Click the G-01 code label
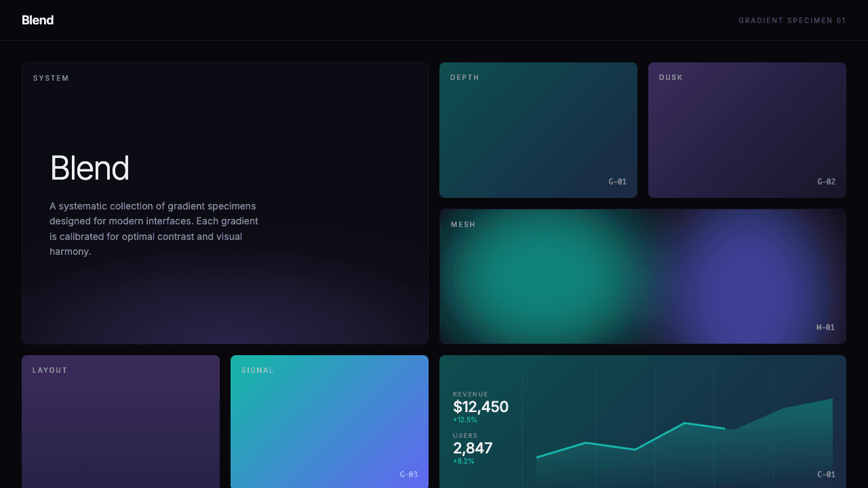The width and height of the screenshot is (868, 488). (617, 182)
